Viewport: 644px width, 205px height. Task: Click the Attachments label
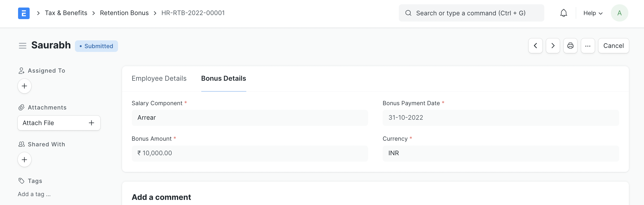[47, 107]
